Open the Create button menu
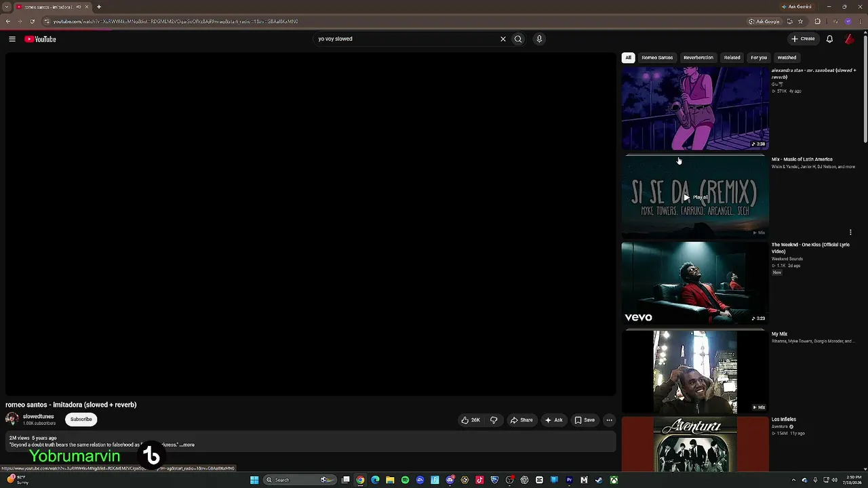This screenshot has height=488, width=868. tap(803, 39)
